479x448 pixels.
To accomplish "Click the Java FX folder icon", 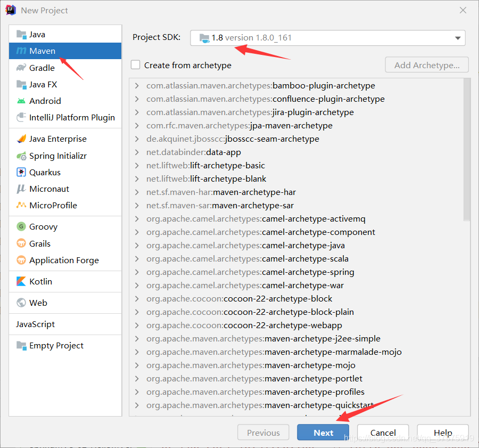I will pos(21,84).
